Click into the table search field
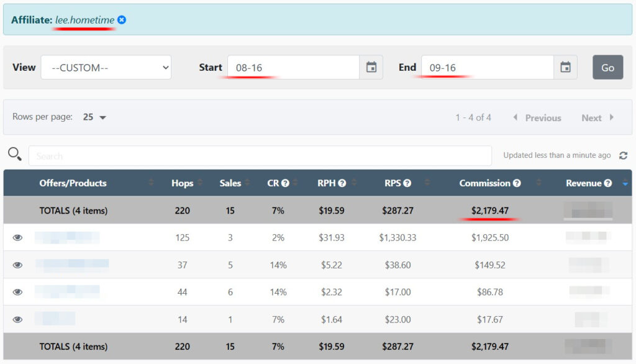 tap(260, 156)
